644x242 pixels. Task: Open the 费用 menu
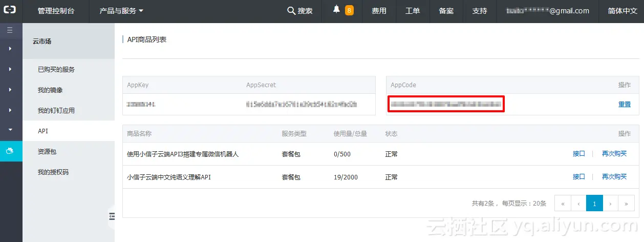pos(379,11)
